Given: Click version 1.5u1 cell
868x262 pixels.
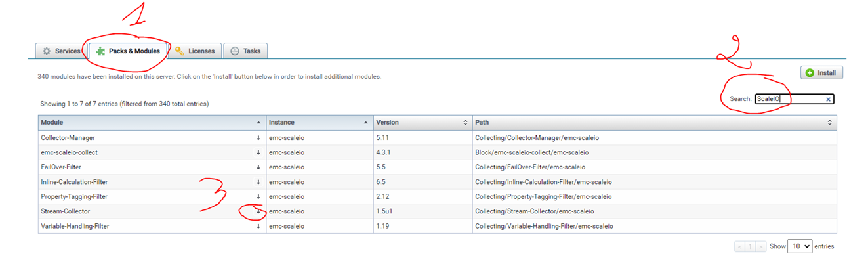Looking at the screenshot, I should click(423, 211).
